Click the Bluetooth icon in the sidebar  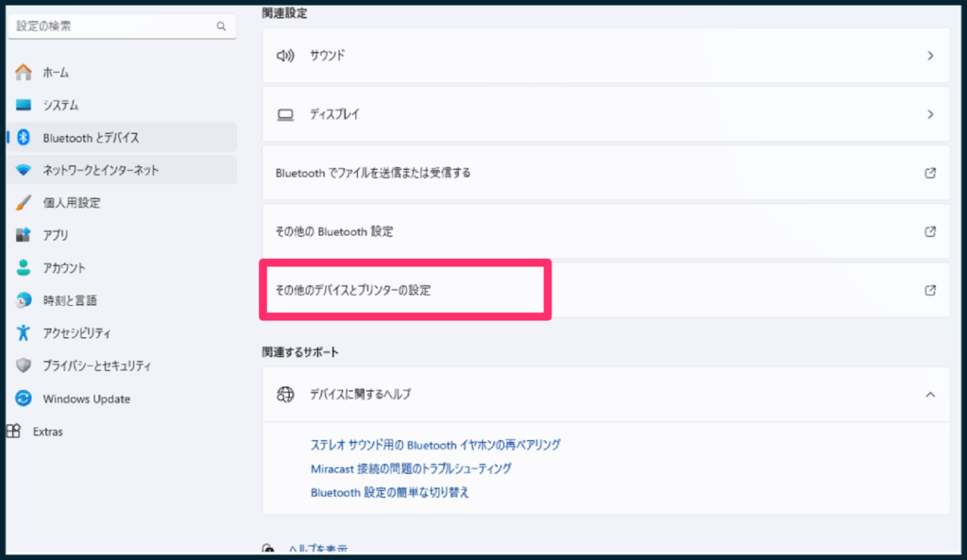tap(24, 138)
